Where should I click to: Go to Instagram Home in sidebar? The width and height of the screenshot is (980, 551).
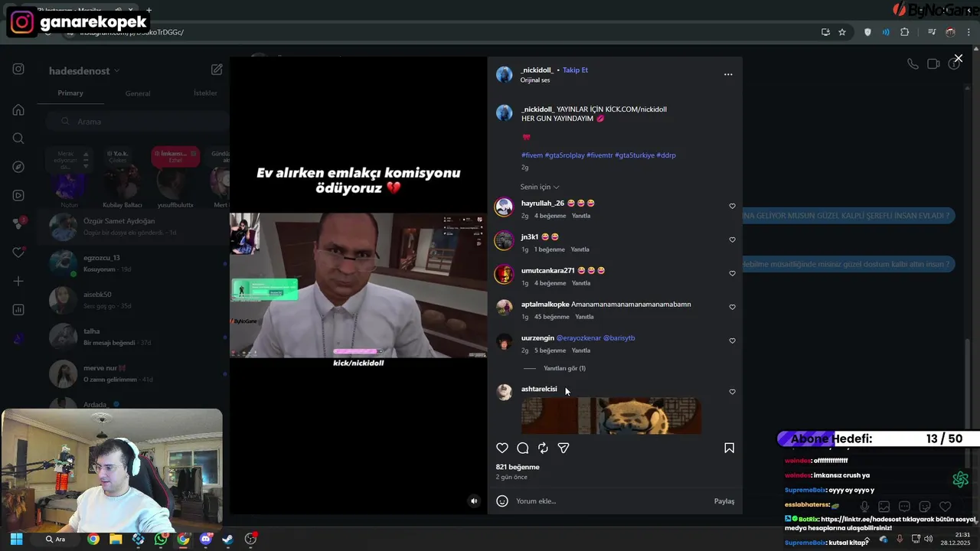(x=18, y=109)
